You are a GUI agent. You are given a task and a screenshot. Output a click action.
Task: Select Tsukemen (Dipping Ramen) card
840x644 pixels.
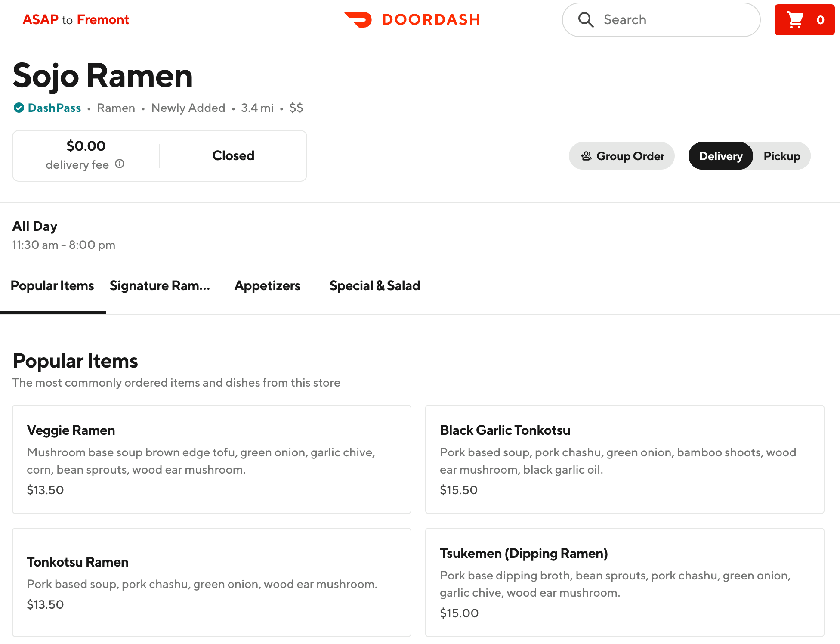(624, 582)
